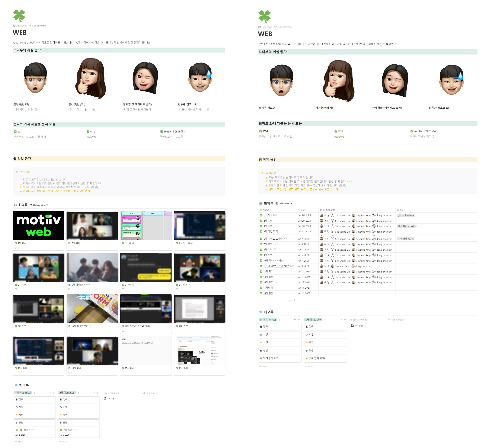
Task: Click Add cover on the right page
Action: click(x=265, y=27)
